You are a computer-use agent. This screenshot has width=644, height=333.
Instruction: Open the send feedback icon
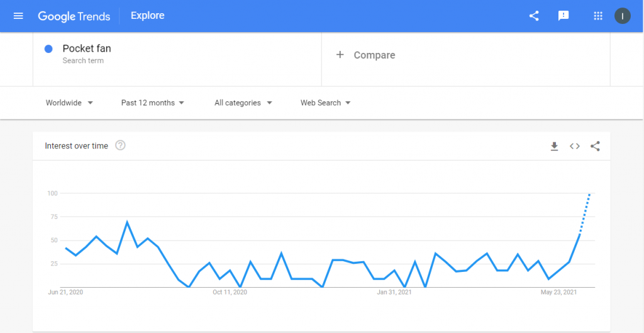pyautogui.click(x=563, y=16)
